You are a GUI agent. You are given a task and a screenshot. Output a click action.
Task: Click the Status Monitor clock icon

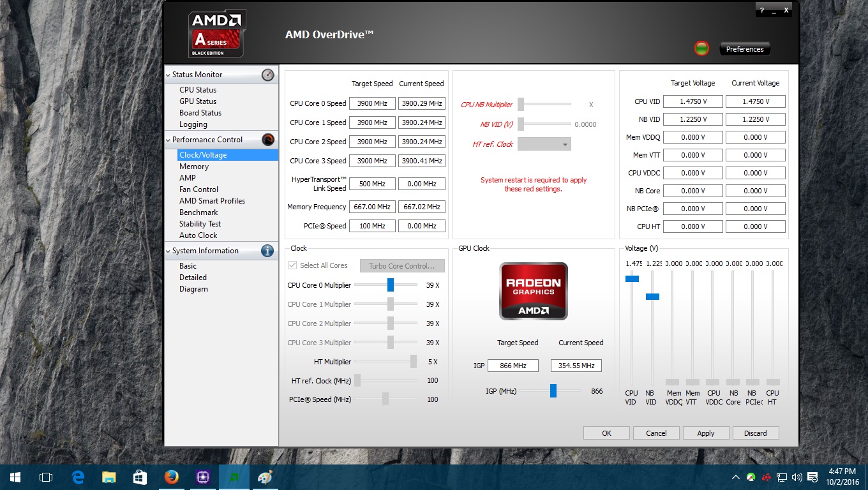click(267, 74)
